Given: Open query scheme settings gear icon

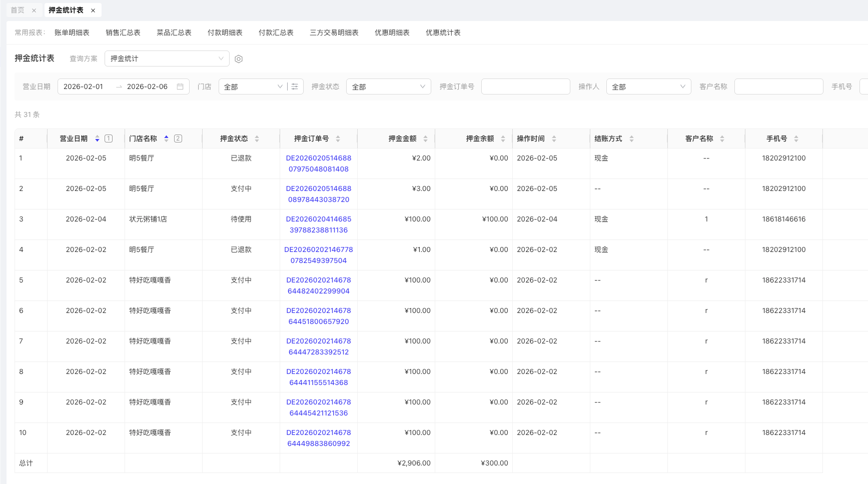Looking at the screenshot, I should [239, 59].
